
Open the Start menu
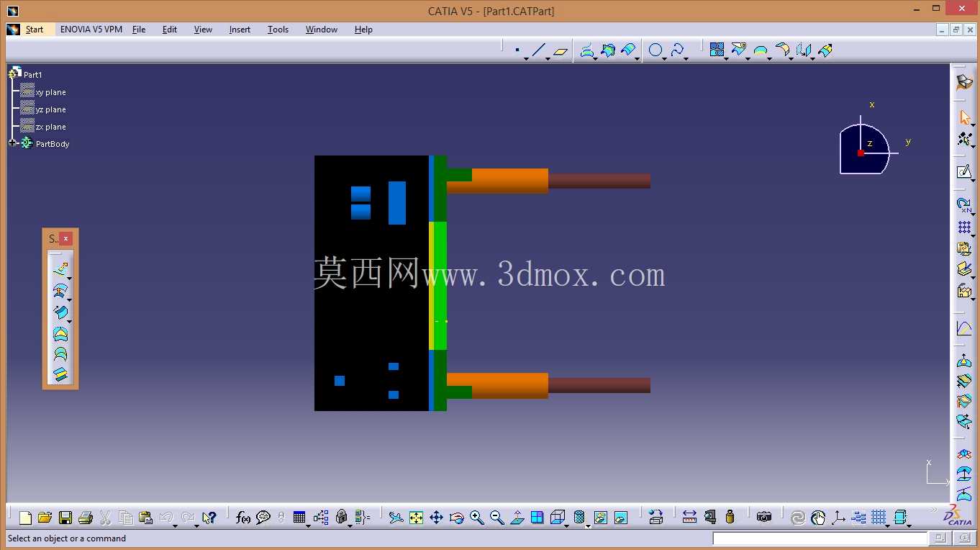tap(35, 30)
